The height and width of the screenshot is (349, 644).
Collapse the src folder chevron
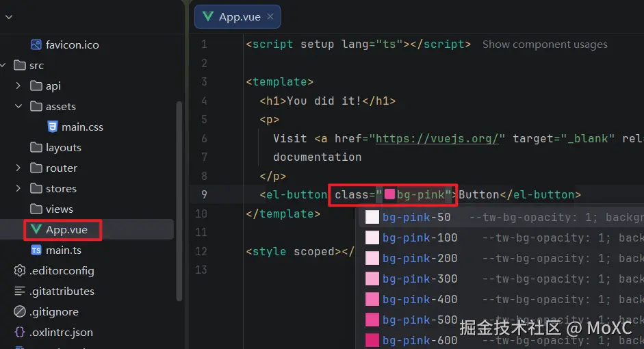[x=3, y=65]
